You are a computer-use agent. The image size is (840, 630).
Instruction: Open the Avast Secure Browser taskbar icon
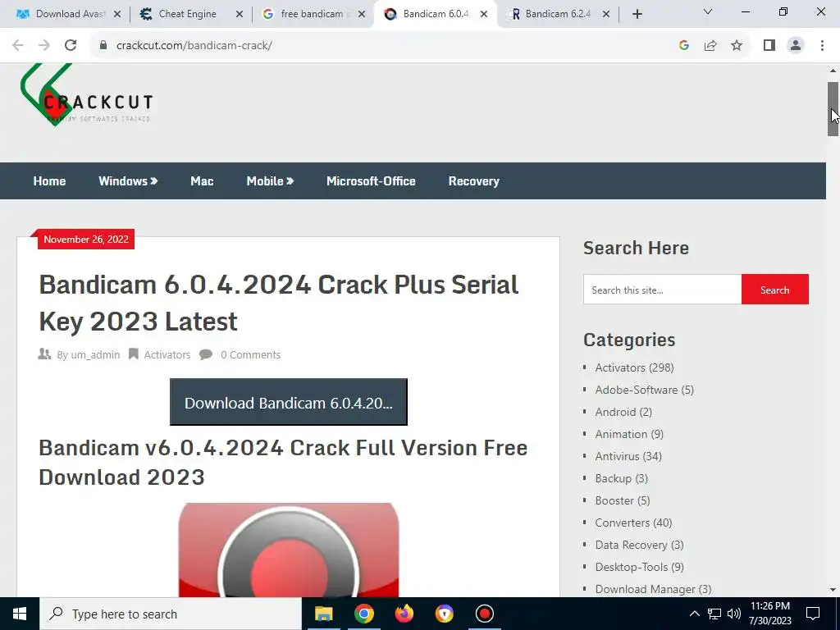444,614
